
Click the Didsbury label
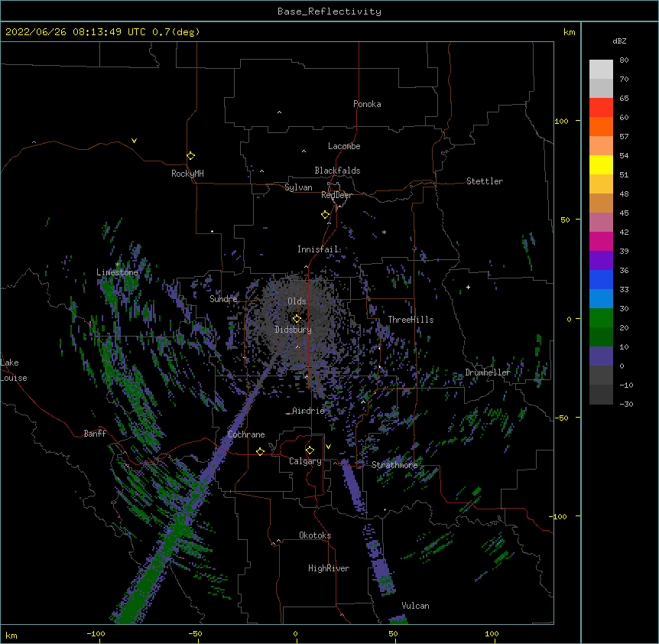coord(294,330)
